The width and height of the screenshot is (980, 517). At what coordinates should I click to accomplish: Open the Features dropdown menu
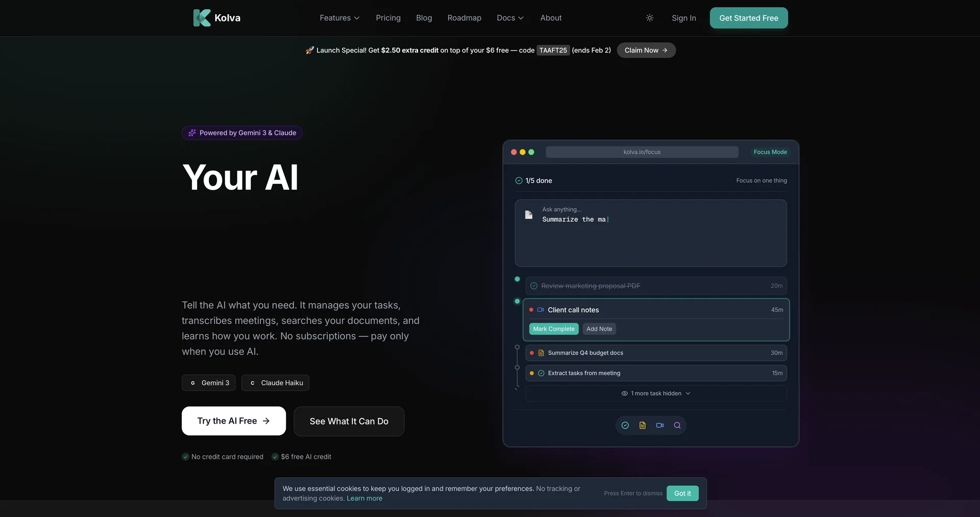(x=339, y=18)
